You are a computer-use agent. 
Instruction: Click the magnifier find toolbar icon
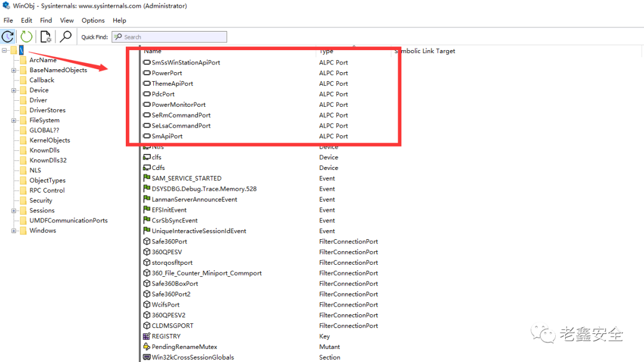click(x=66, y=36)
